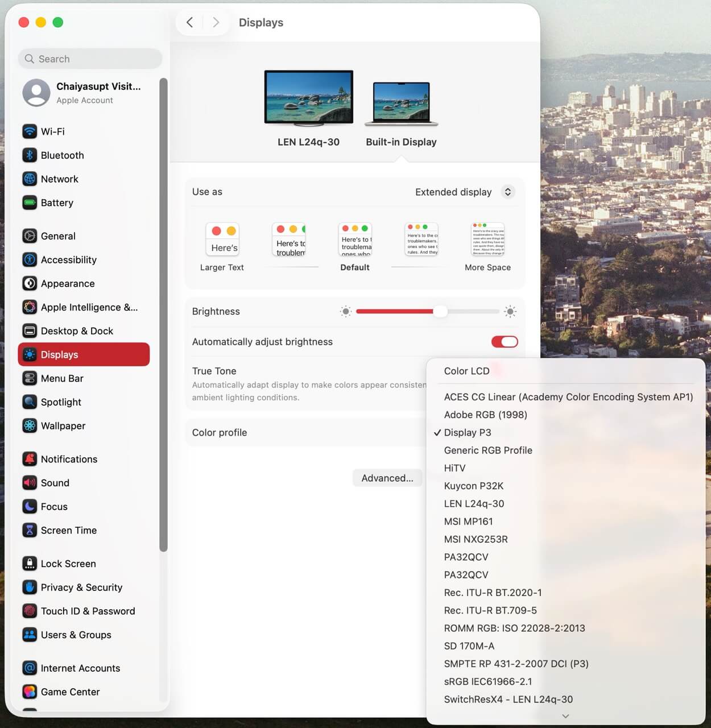Open Network globe icon
The height and width of the screenshot is (728, 711).
[30, 179]
